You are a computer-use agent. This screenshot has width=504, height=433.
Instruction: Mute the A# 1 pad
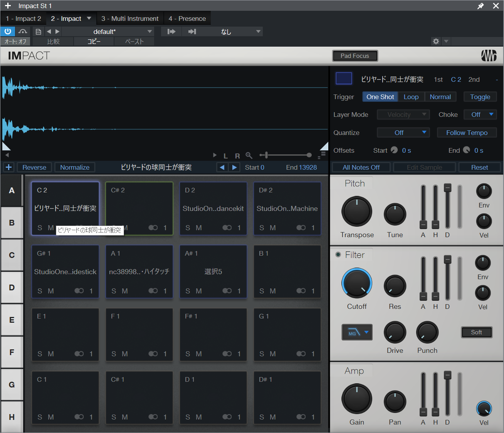tap(199, 291)
